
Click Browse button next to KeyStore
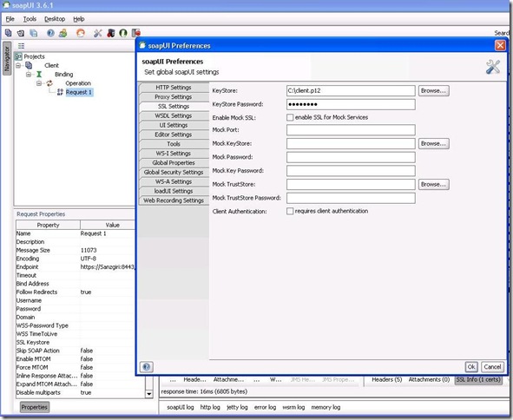tap(434, 91)
